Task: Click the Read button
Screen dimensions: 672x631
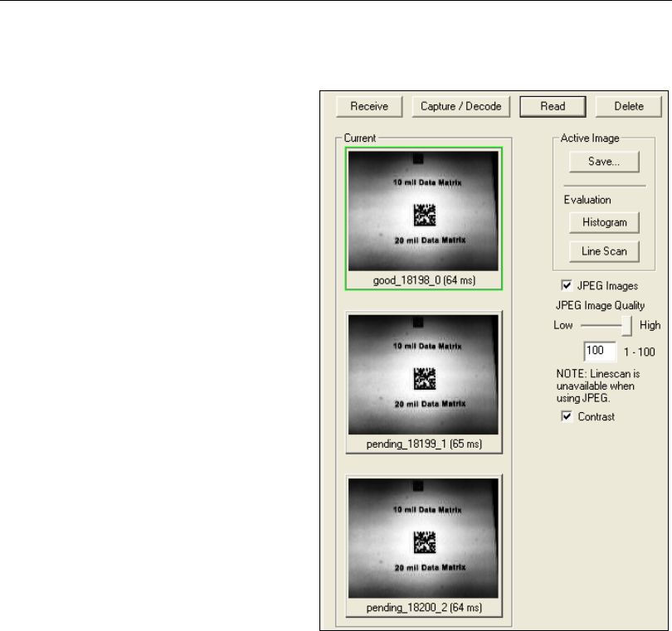Action: pyautogui.click(x=553, y=107)
